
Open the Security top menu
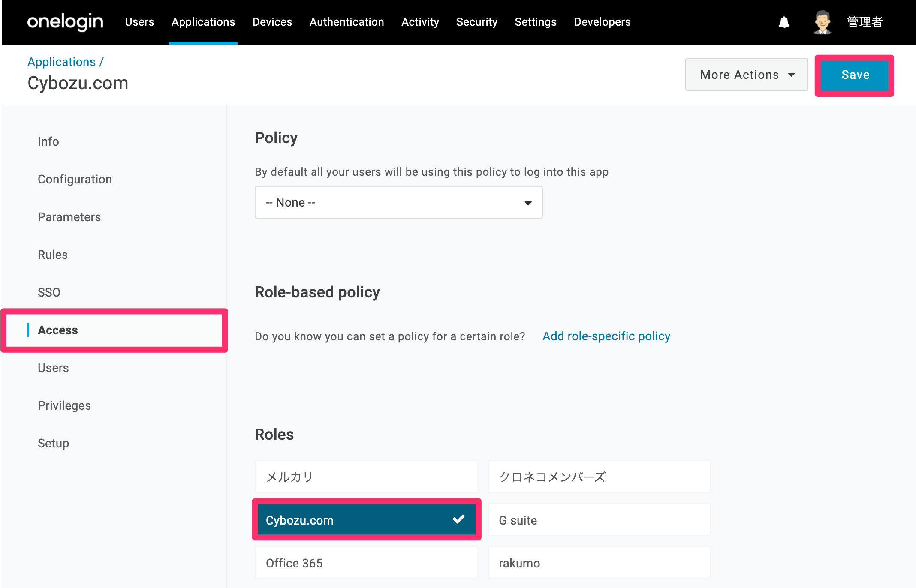click(477, 22)
